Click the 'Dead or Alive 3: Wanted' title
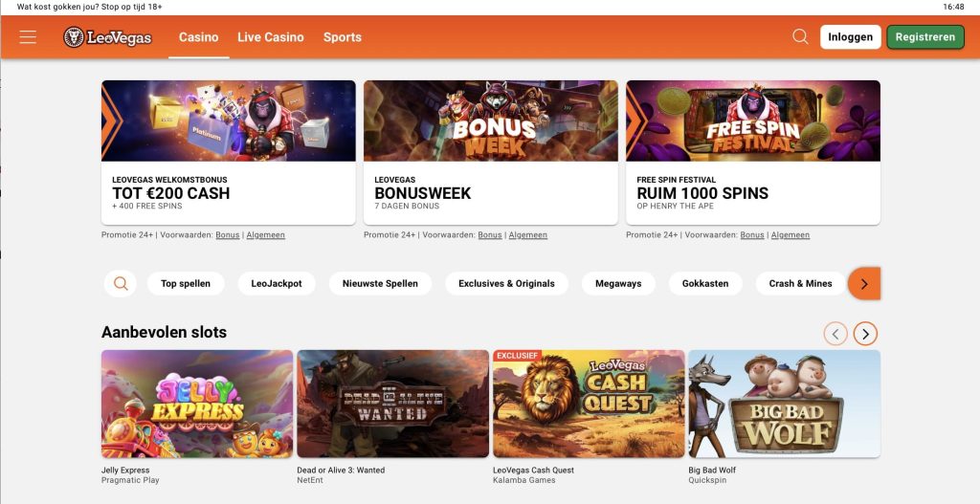 pos(342,471)
